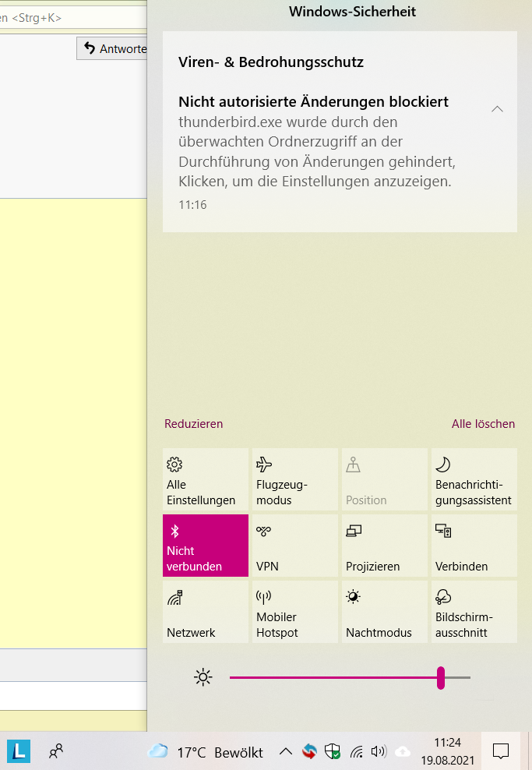The image size is (532, 770).
Task: Click the Thunderbird search field with Strg+K
Action: click(x=72, y=18)
